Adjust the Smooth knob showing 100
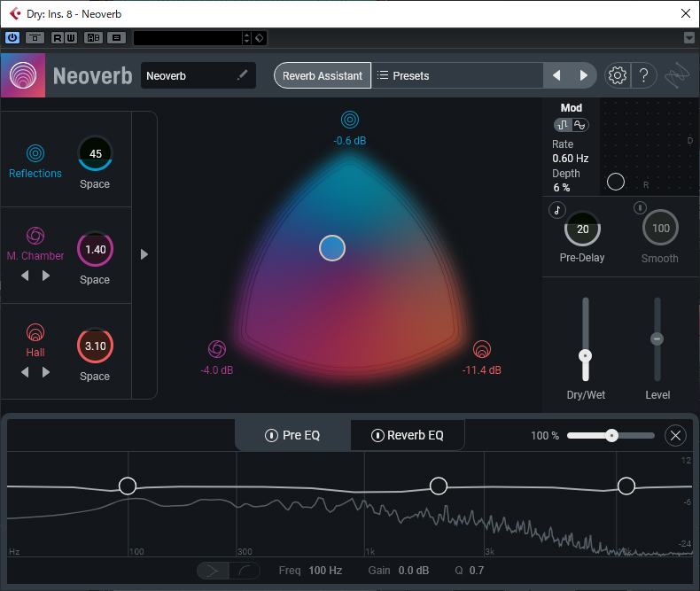This screenshot has width=700, height=591. [661, 228]
